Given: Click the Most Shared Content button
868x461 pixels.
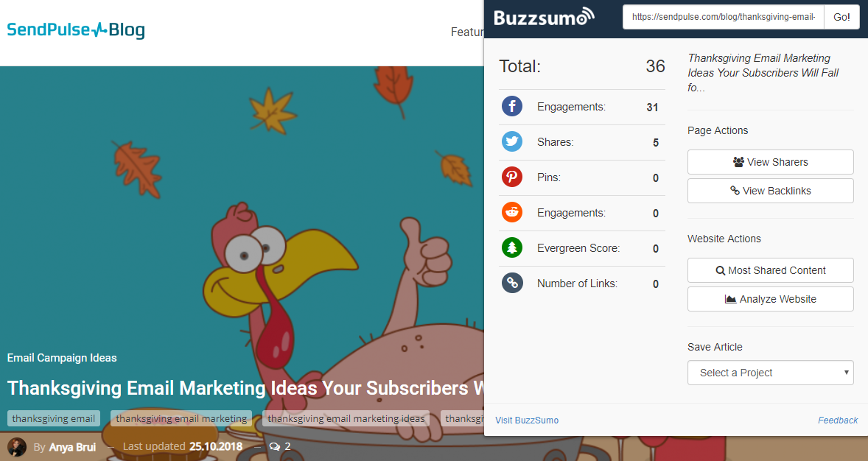Looking at the screenshot, I should pos(770,270).
